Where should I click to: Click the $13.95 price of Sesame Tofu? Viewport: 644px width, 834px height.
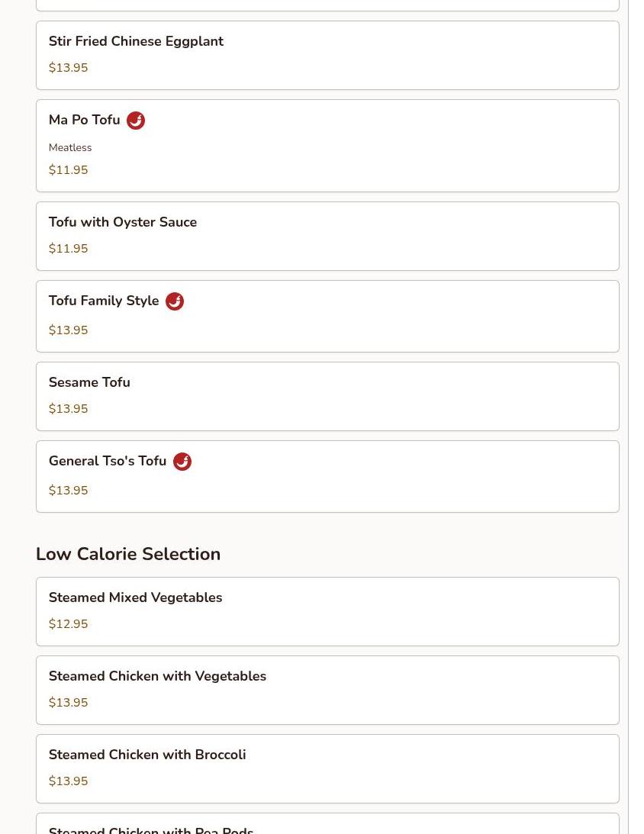coord(69,410)
